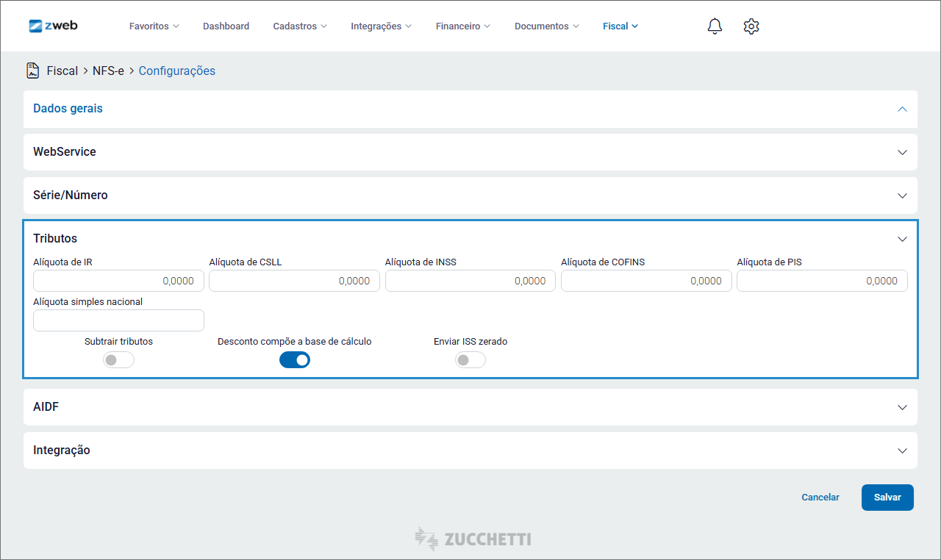Enable the Enviar ISS zerado switch
The image size is (941, 560).
(470, 360)
